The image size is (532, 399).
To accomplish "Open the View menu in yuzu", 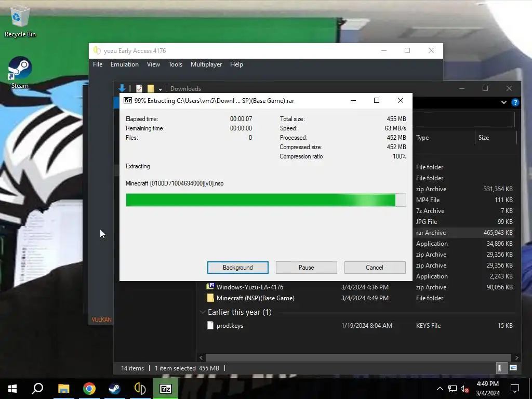I will click(x=153, y=64).
